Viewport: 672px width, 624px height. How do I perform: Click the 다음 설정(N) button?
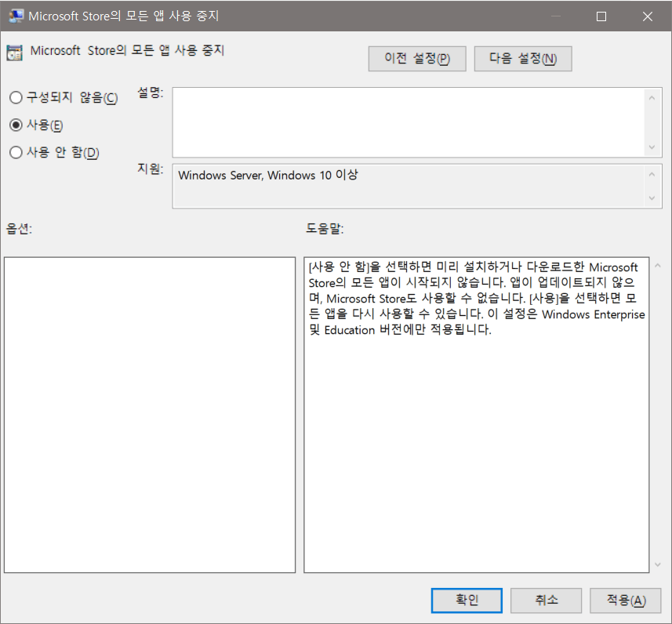(x=522, y=58)
